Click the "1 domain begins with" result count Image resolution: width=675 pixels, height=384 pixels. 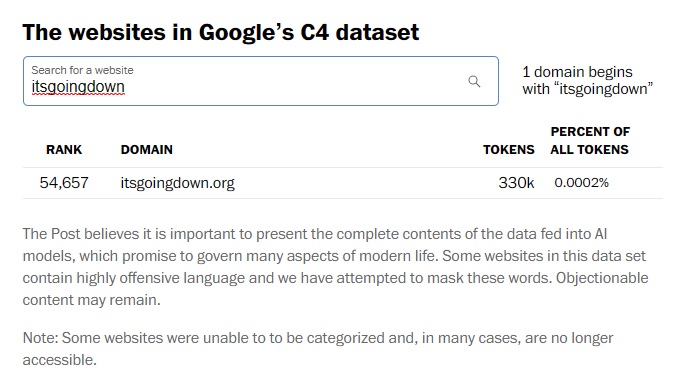[x=588, y=81]
